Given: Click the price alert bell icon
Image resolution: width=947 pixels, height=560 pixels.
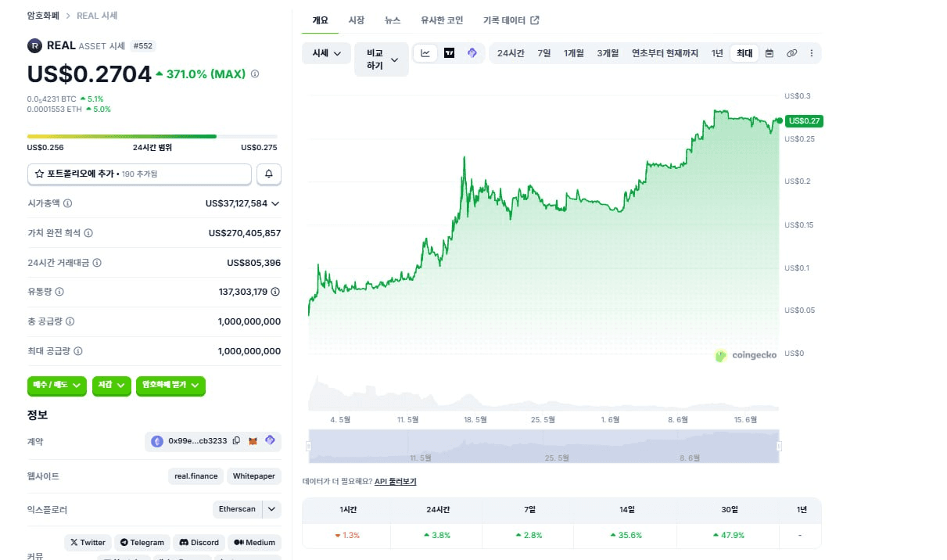Looking at the screenshot, I should point(269,174).
